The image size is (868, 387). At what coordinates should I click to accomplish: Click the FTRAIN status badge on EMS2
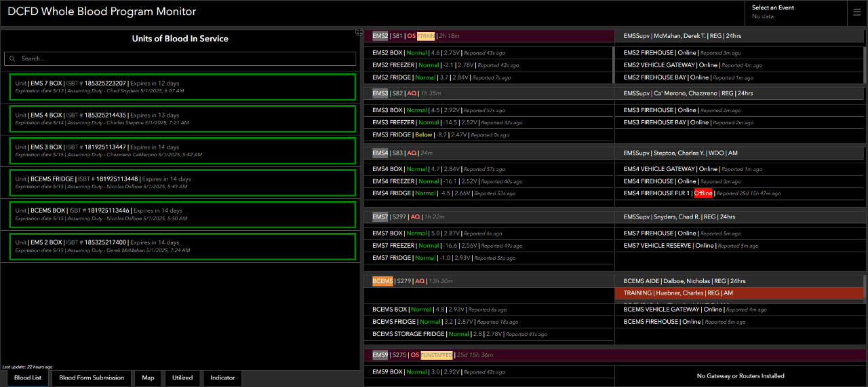click(x=426, y=36)
